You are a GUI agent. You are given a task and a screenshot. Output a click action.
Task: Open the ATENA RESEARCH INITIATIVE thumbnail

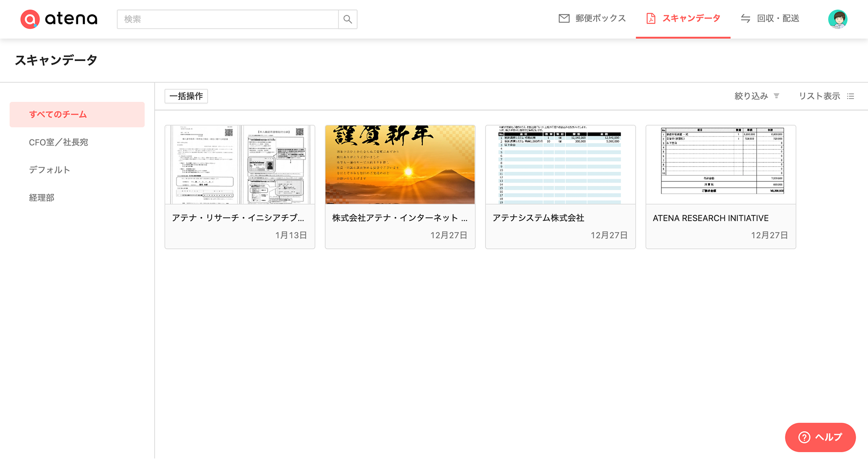(721, 165)
